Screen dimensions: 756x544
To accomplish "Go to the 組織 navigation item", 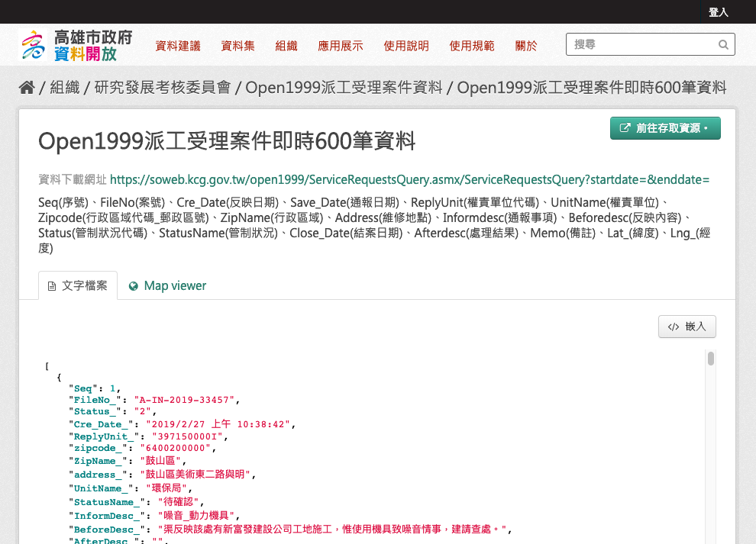I will point(286,46).
